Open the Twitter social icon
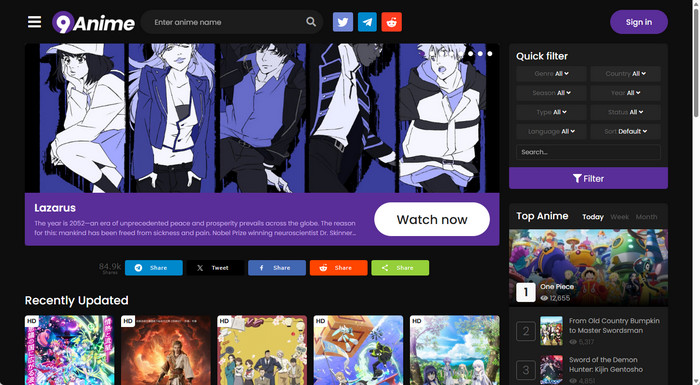 point(343,22)
